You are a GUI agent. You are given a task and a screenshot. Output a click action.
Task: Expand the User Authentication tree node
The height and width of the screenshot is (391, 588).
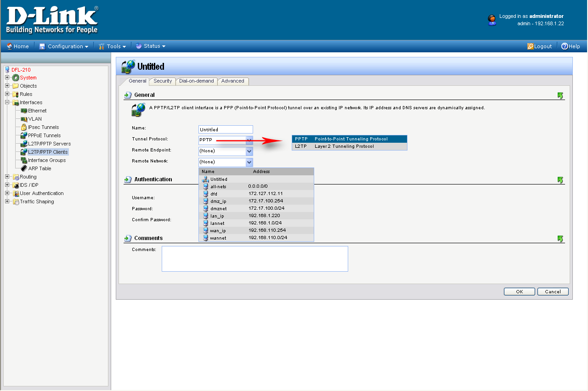pyautogui.click(x=7, y=193)
